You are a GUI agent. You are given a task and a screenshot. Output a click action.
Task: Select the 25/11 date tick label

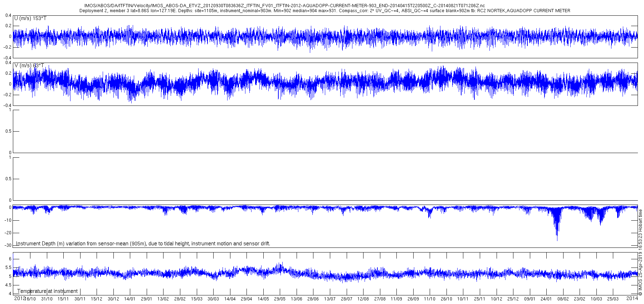(x=480, y=299)
